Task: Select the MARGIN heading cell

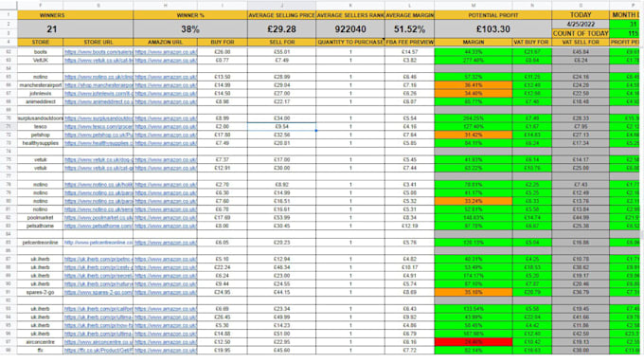Action: pos(474,43)
